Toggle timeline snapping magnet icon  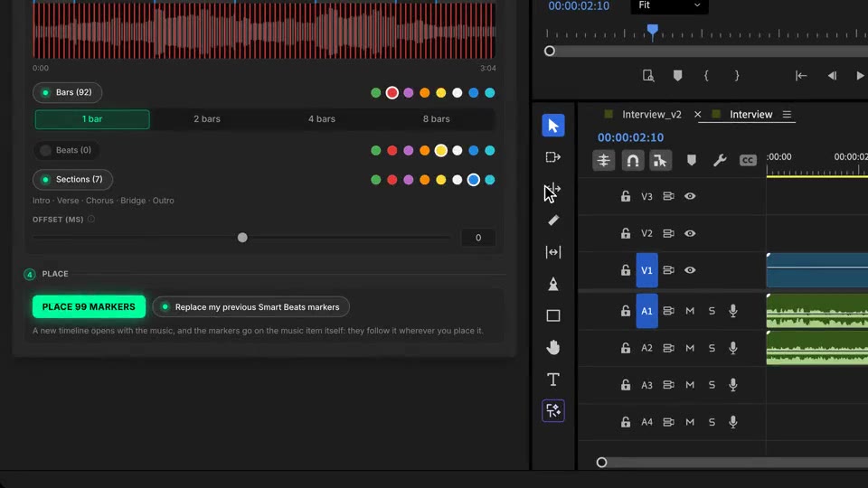pos(632,161)
